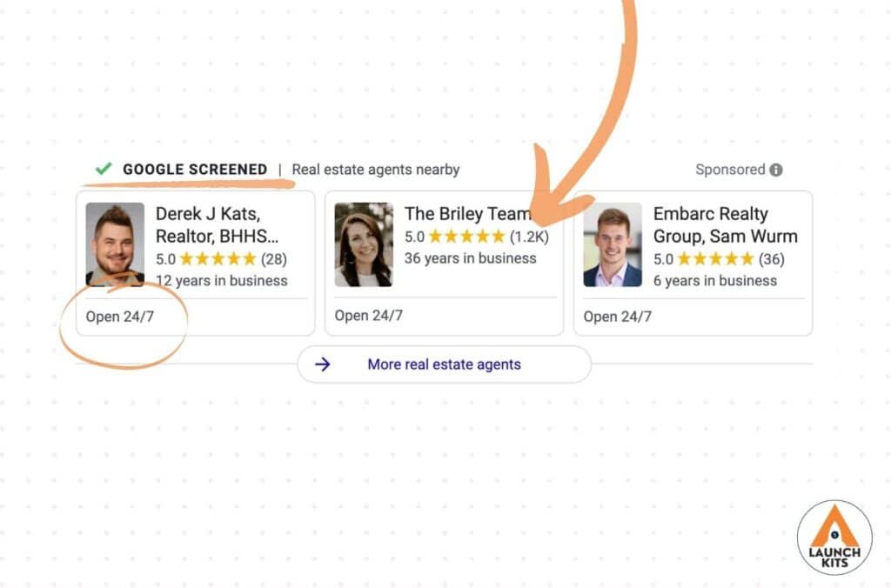Click Open 24/7 on The Briley Team card
This screenshot has width=891, height=588.
[369, 315]
